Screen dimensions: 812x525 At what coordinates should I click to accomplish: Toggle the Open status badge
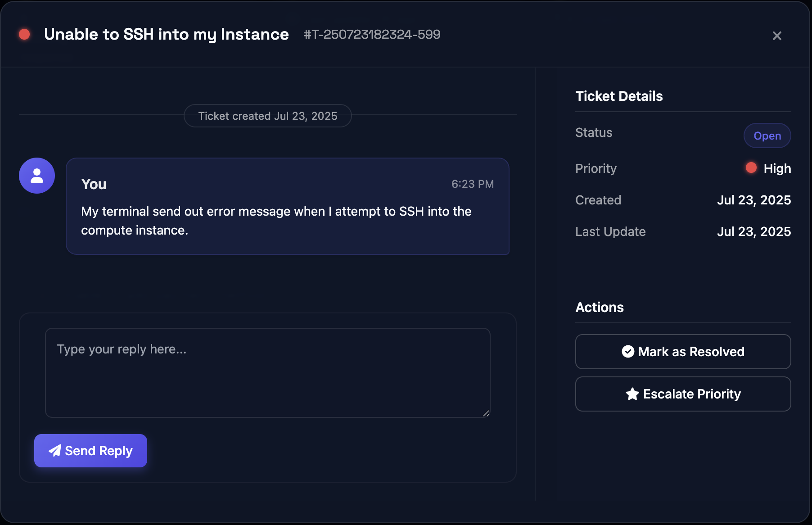(767, 136)
